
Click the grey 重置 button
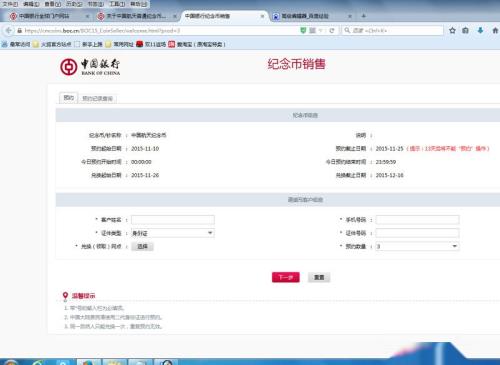point(319,277)
